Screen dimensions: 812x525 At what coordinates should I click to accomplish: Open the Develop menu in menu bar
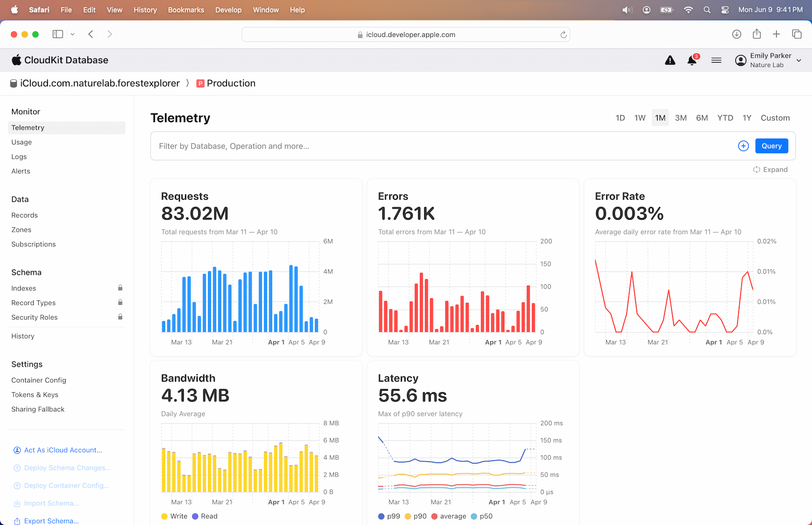(x=228, y=10)
